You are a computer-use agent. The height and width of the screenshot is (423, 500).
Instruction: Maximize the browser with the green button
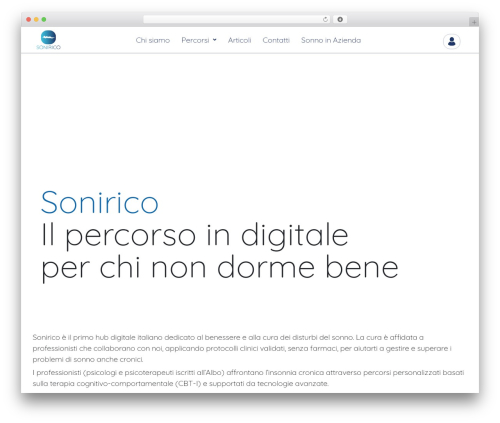click(x=44, y=20)
